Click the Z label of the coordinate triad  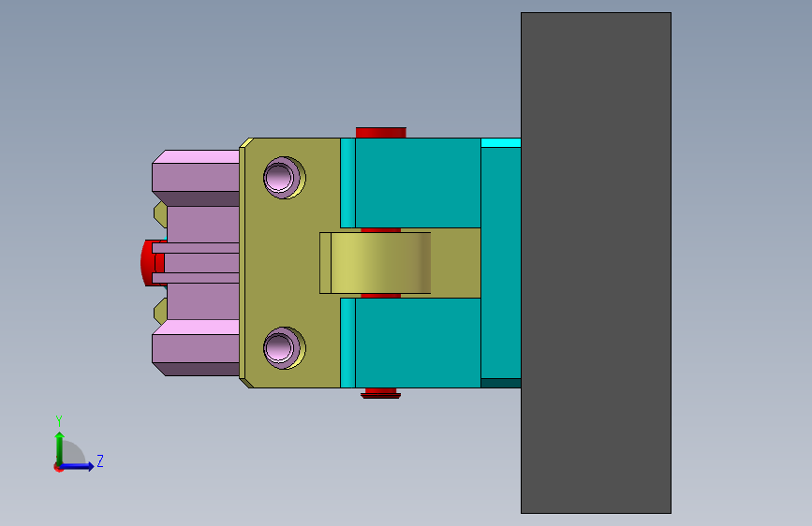click(x=100, y=460)
